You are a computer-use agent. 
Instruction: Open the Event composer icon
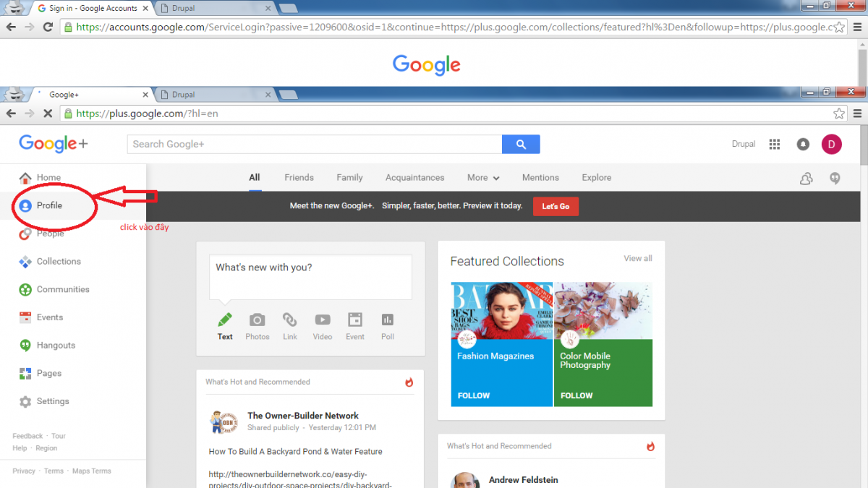pos(354,322)
